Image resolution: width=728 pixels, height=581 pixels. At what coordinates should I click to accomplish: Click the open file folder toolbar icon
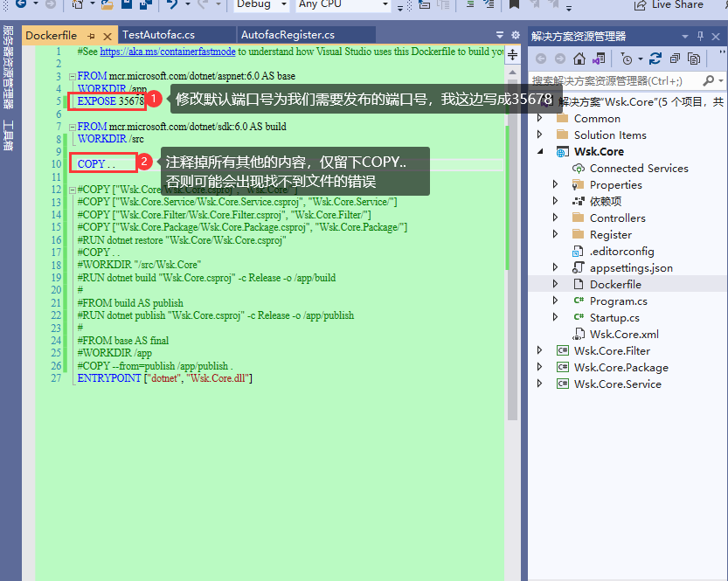click(x=107, y=4)
